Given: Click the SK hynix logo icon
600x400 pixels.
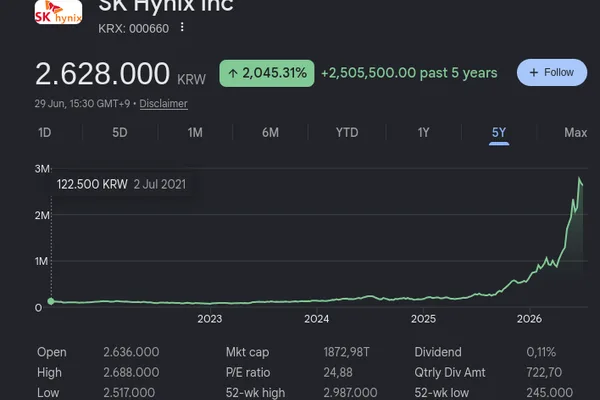Looking at the screenshot, I should [x=58, y=12].
